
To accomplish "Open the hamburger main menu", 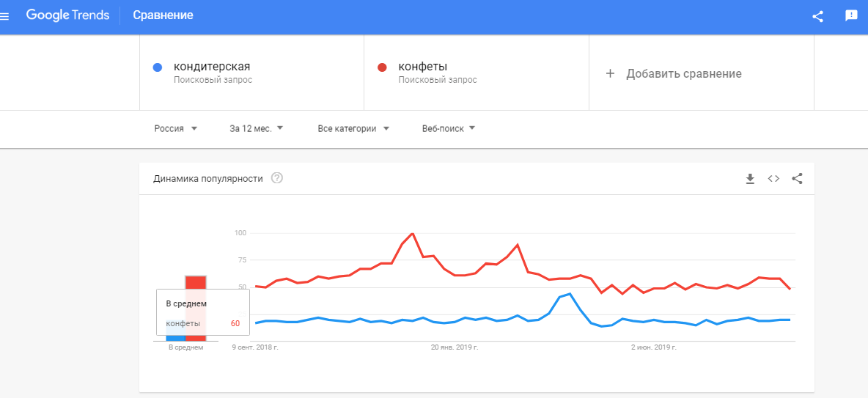I will coord(4,15).
